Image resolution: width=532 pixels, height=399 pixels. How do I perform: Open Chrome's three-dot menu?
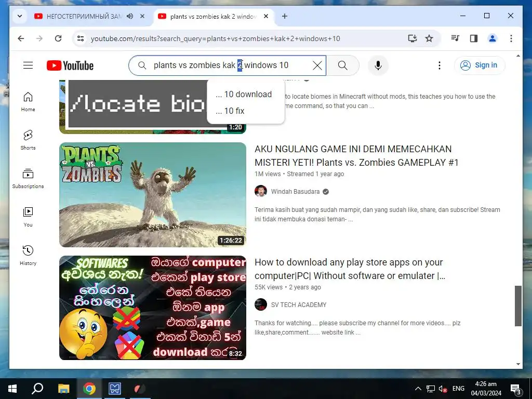pos(511,38)
